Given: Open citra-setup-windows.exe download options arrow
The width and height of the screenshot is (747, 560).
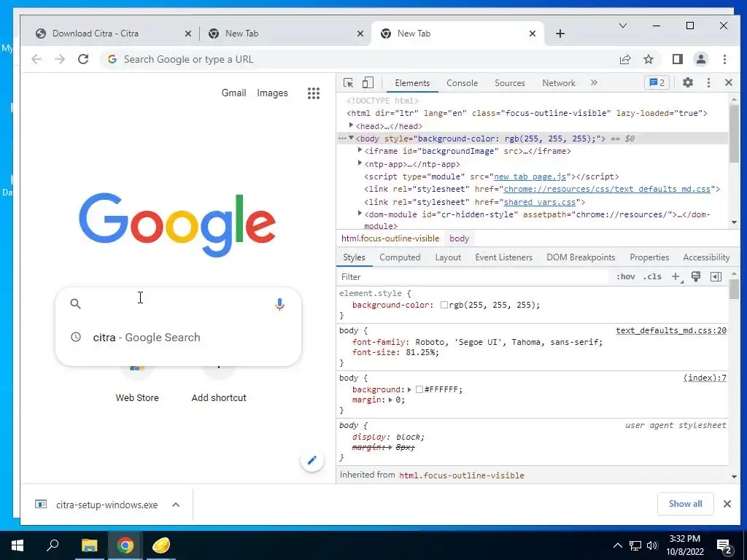Looking at the screenshot, I should (176, 505).
